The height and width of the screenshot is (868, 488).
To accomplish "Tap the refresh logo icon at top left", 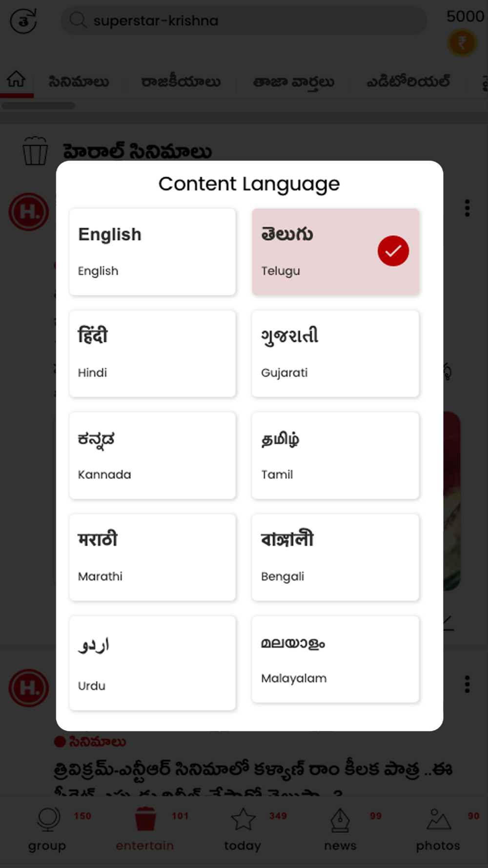I will [x=23, y=21].
